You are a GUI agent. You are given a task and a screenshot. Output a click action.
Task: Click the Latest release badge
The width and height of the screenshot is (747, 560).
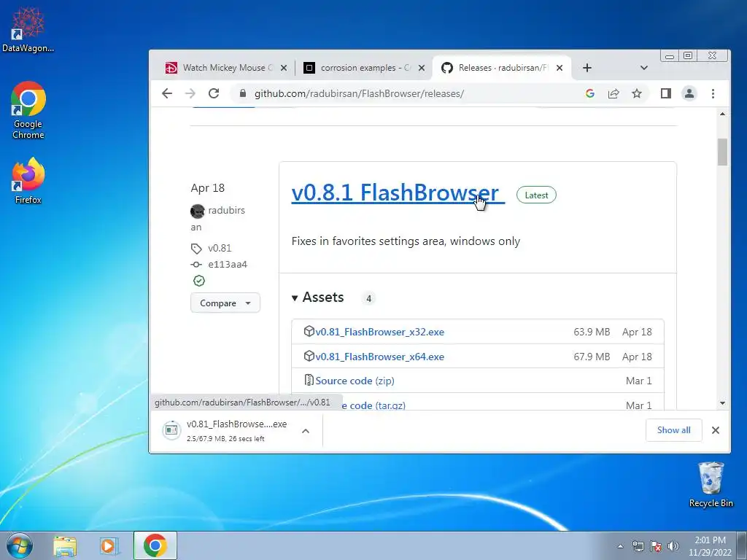click(536, 195)
